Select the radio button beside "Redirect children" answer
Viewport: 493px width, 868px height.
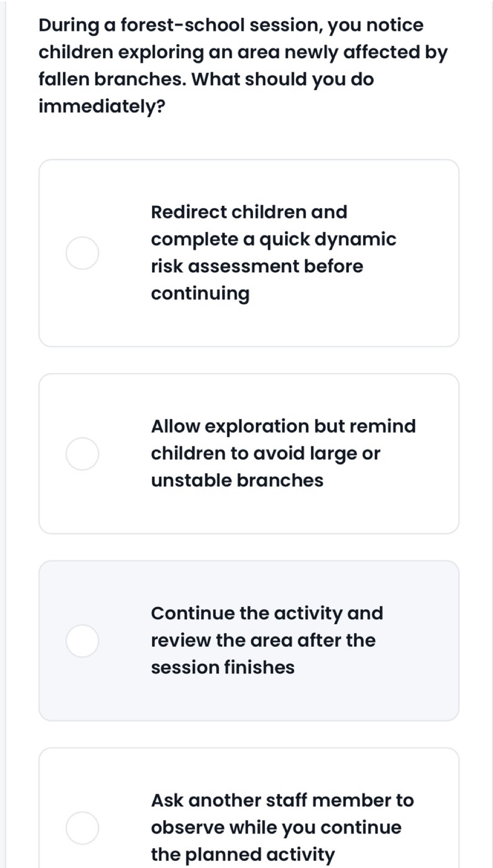(x=82, y=253)
